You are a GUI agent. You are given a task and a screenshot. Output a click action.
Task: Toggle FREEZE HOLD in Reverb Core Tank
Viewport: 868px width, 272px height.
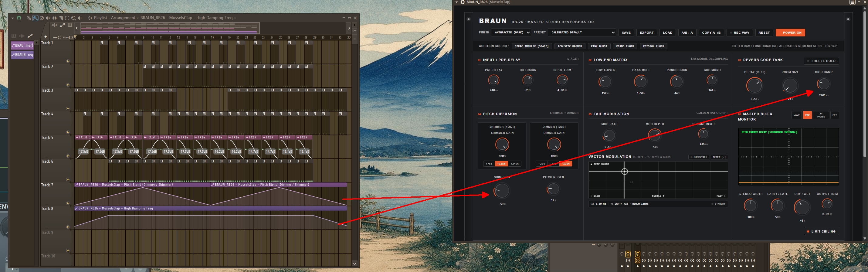click(x=821, y=61)
